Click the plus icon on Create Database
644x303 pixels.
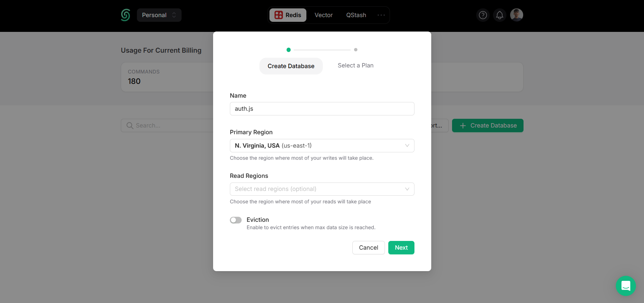462,125
